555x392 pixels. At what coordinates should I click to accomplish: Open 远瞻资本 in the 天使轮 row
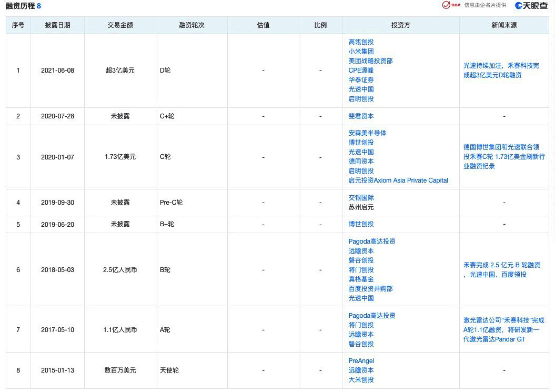(361, 370)
